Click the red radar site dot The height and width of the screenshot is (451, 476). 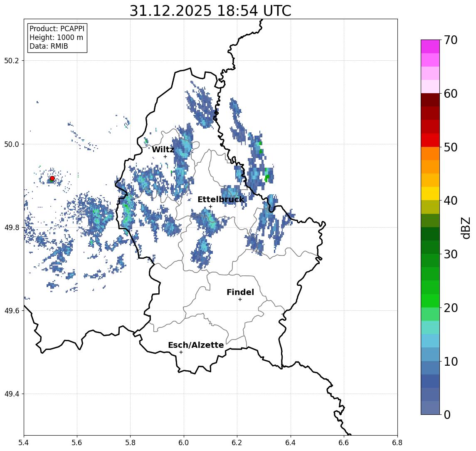[x=52, y=178]
